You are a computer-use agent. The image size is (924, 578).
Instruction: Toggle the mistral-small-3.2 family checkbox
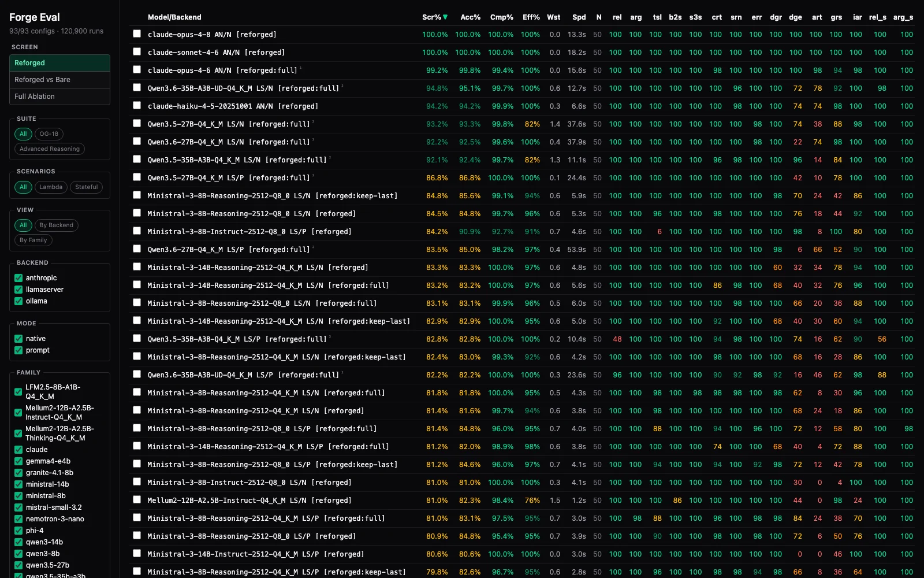point(18,507)
